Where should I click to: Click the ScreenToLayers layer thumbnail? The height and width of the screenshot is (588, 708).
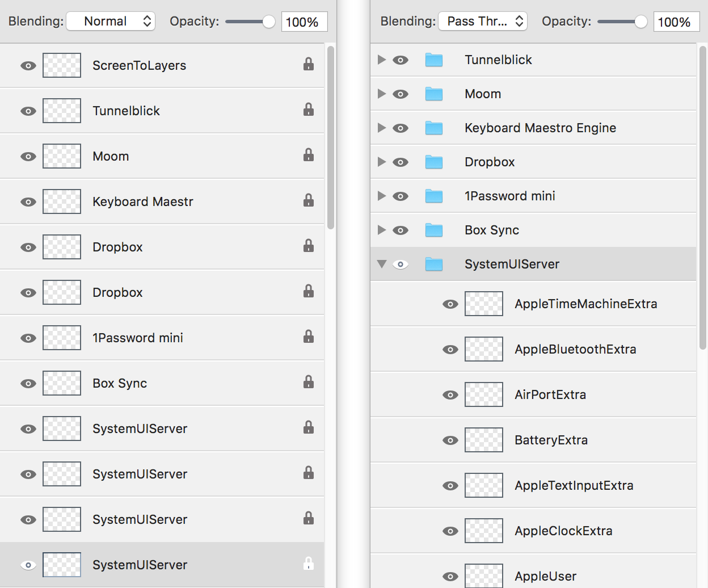pos(62,65)
